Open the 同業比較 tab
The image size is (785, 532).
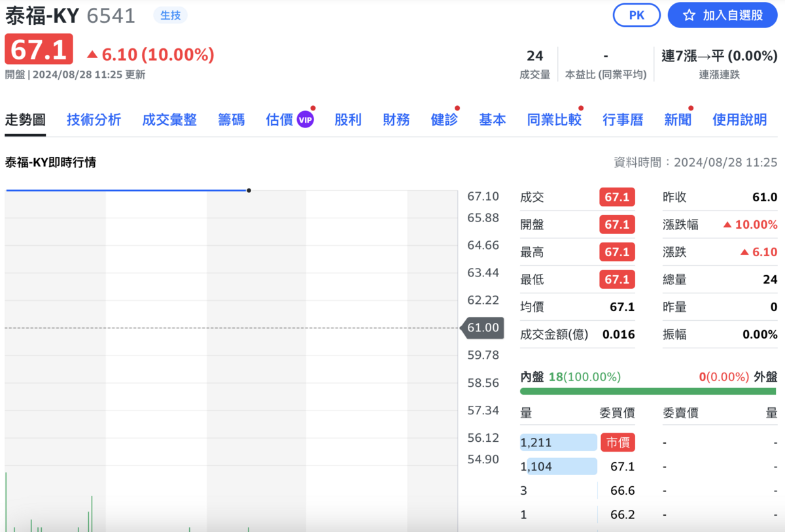tap(554, 120)
